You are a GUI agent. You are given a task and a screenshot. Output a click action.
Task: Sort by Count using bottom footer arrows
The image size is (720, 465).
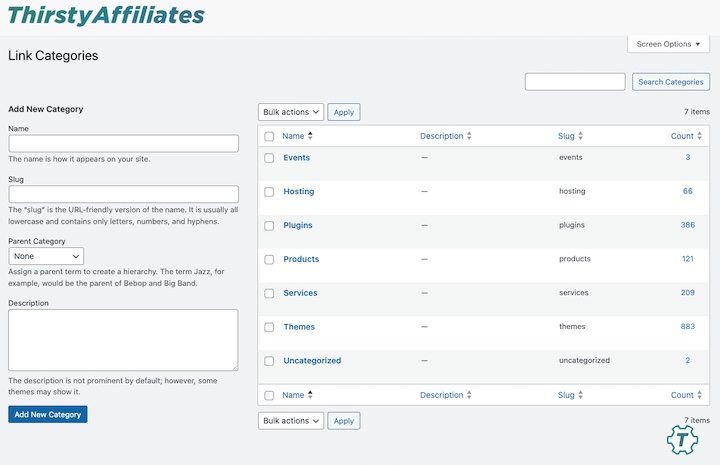pyautogui.click(x=699, y=395)
